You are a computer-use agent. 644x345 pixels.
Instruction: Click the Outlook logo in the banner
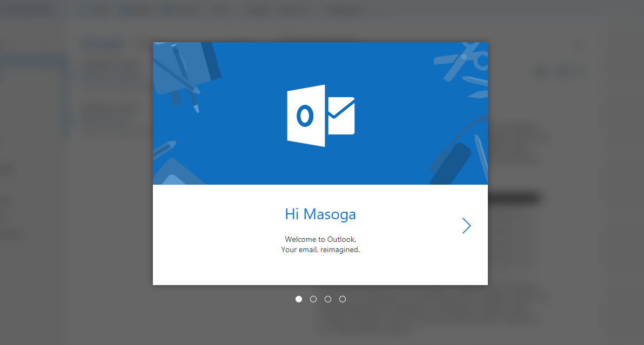(321, 116)
